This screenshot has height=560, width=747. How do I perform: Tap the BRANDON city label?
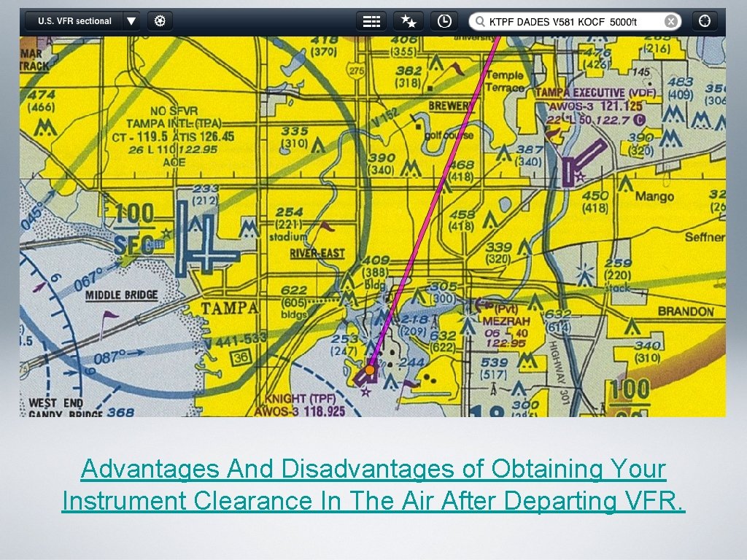(686, 312)
